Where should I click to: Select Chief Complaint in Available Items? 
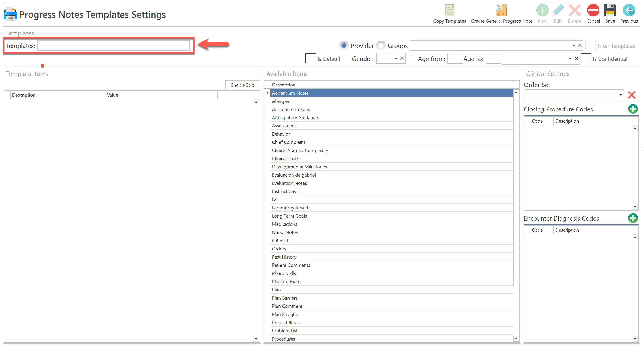tap(288, 142)
